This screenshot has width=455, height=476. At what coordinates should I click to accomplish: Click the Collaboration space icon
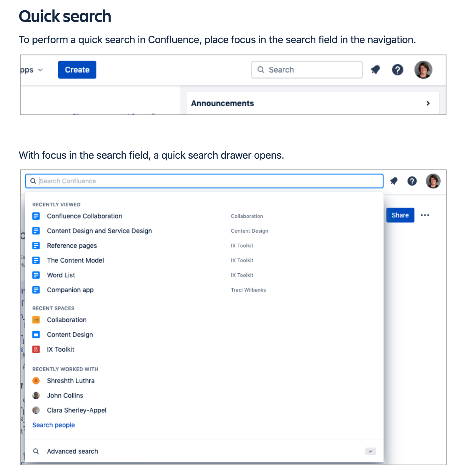click(x=36, y=320)
